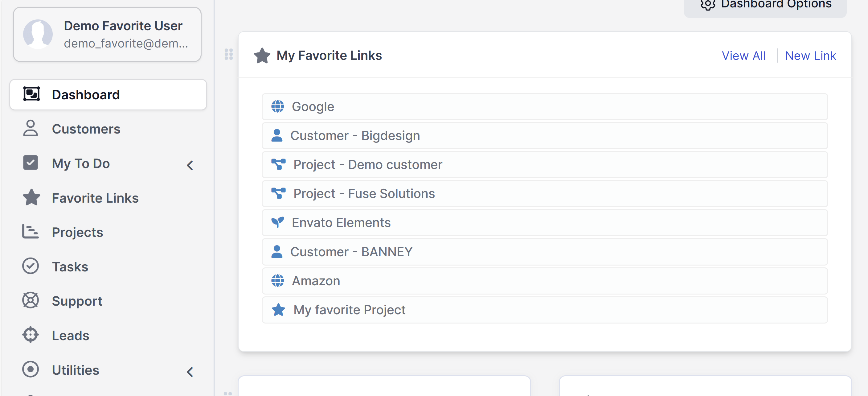Open the Demo Favorite User profile card
This screenshot has height=396, width=868.
[107, 34]
